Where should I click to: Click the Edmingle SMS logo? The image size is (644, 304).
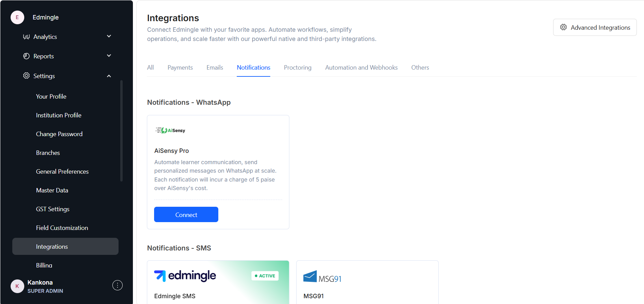[185, 276]
